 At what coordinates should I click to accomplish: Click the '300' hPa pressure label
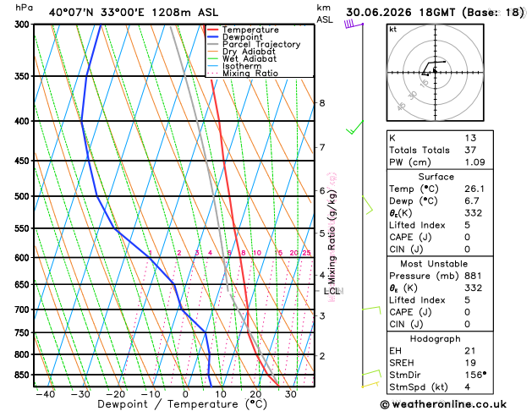pyautogui.click(x=24, y=25)
